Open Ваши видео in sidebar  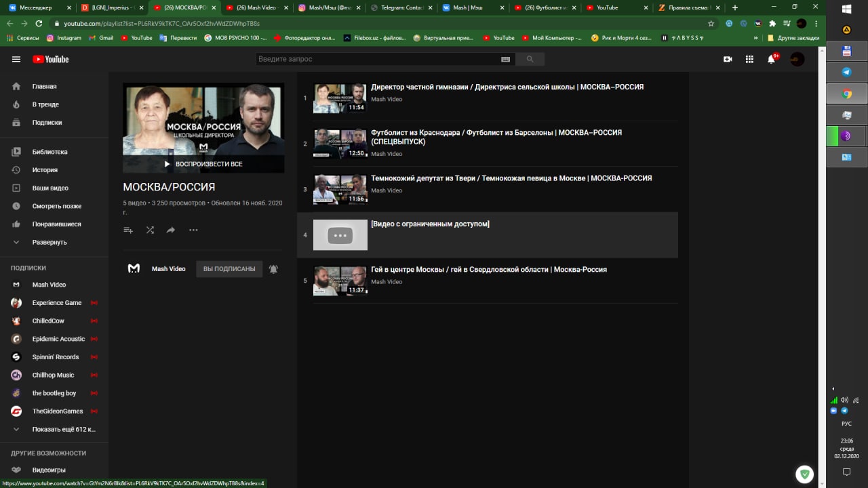pos(54,188)
